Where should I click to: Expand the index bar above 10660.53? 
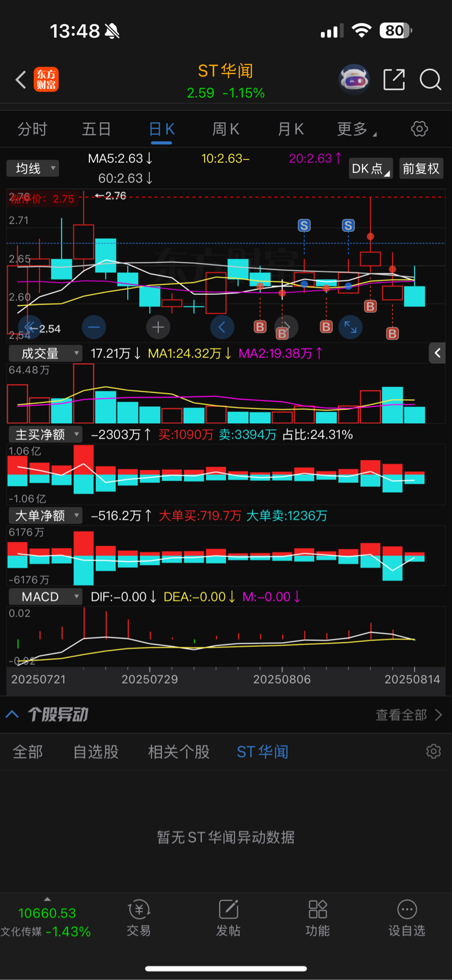coord(47,899)
